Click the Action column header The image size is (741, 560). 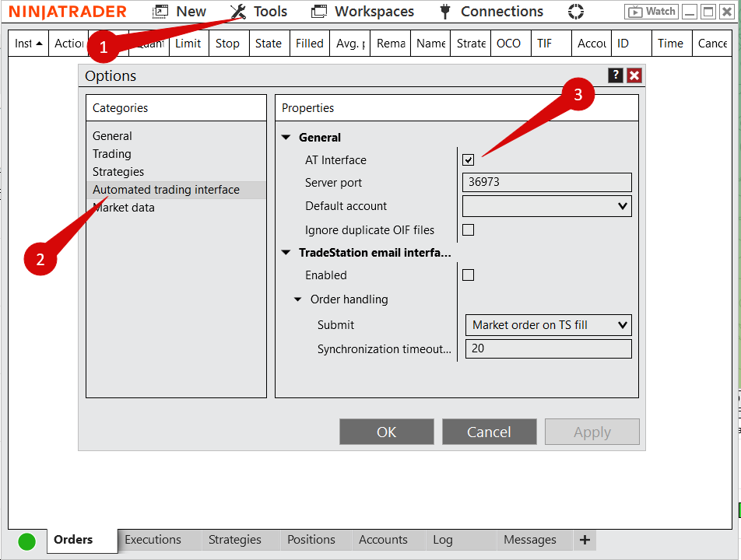[68, 44]
